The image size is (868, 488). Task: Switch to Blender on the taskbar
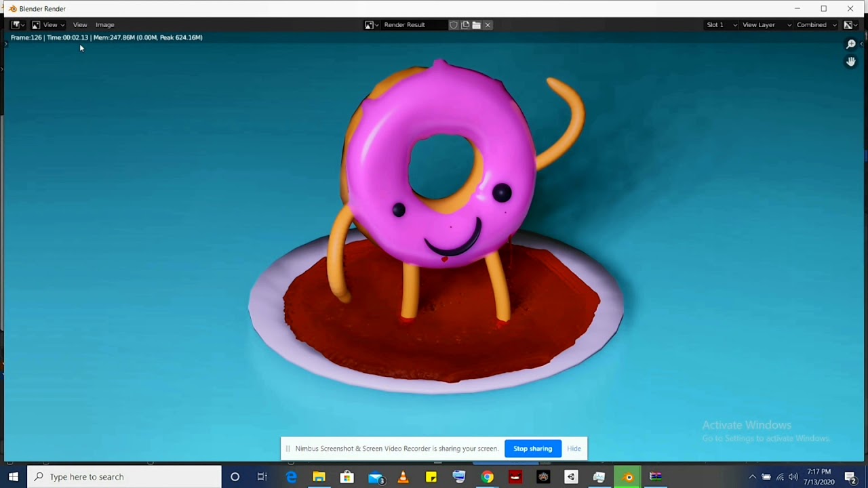point(628,476)
